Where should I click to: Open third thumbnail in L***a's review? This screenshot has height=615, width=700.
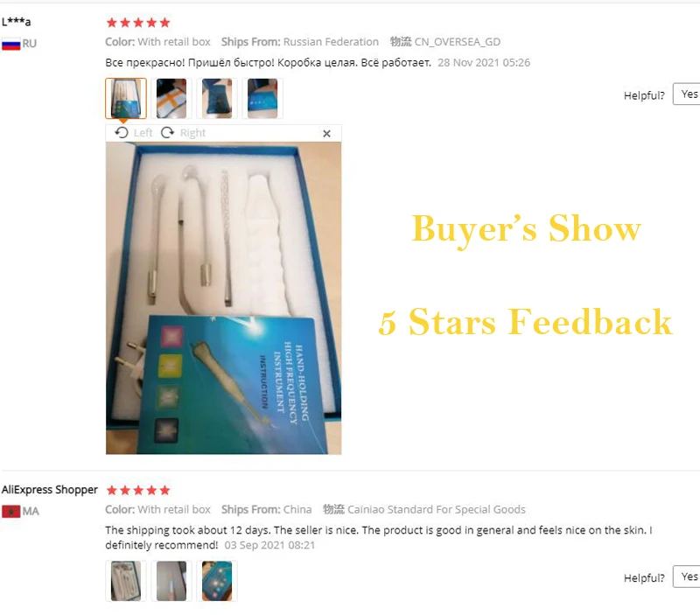tap(217, 98)
